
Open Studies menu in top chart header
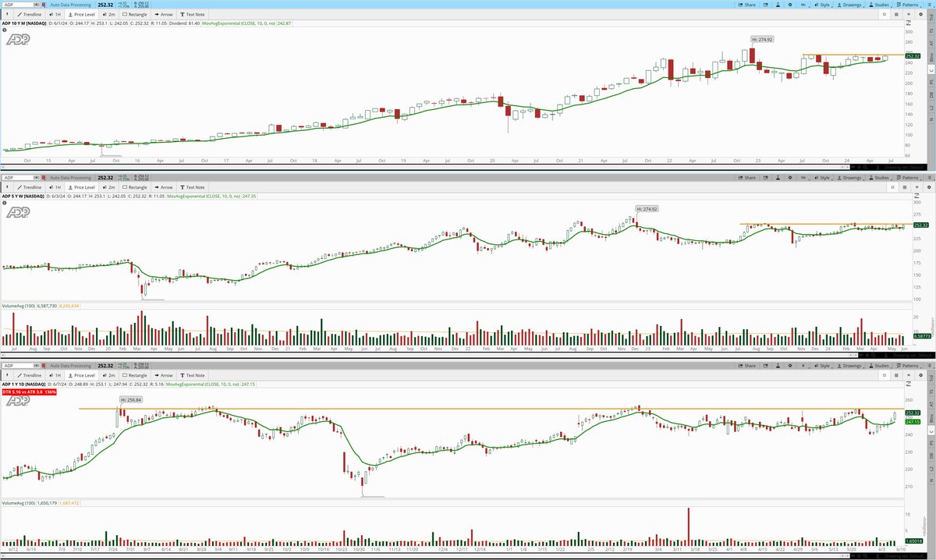point(880,5)
